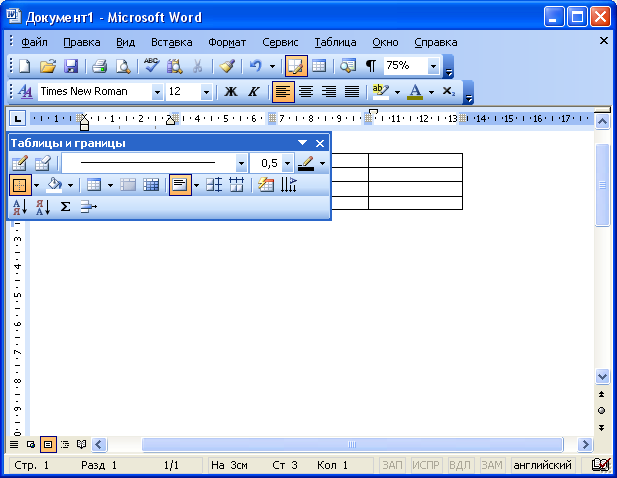617x478 pixels.
Task: Expand the outside border options arrow
Action: (x=36, y=185)
